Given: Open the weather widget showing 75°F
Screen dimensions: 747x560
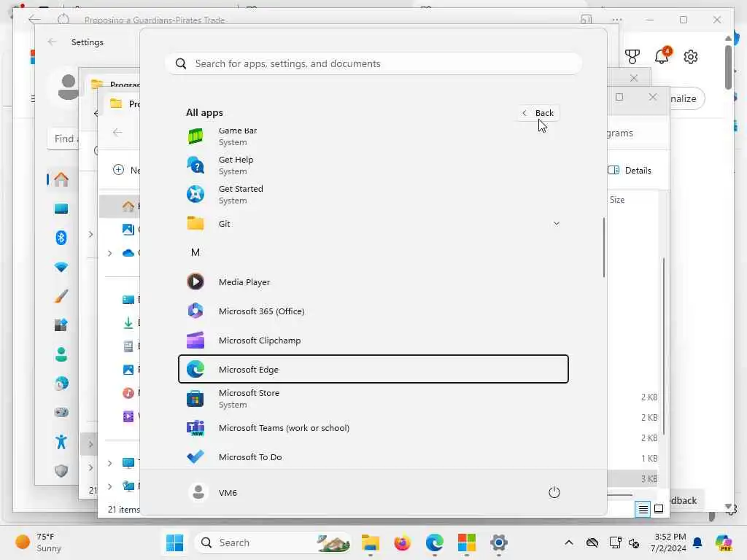Looking at the screenshot, I should click(x=39, y=542).
